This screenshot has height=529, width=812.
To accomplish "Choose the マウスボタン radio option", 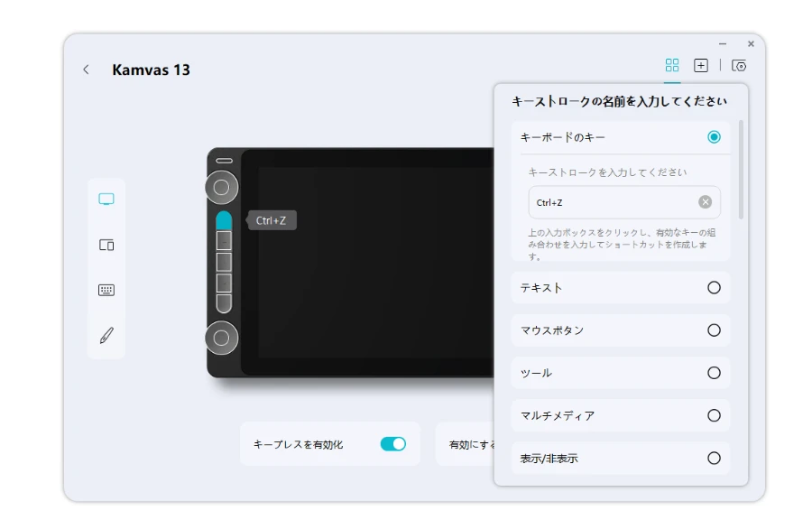I will [x=714, y=330].
